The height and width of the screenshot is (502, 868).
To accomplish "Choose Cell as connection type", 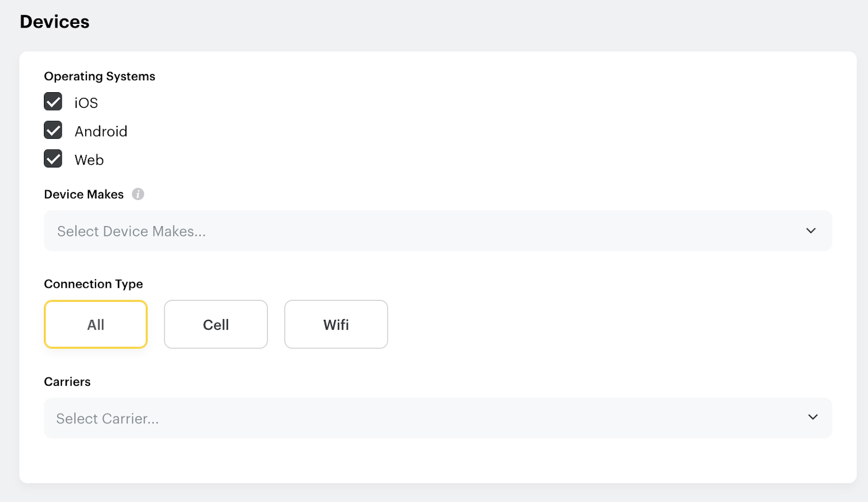I will point(216,324).
